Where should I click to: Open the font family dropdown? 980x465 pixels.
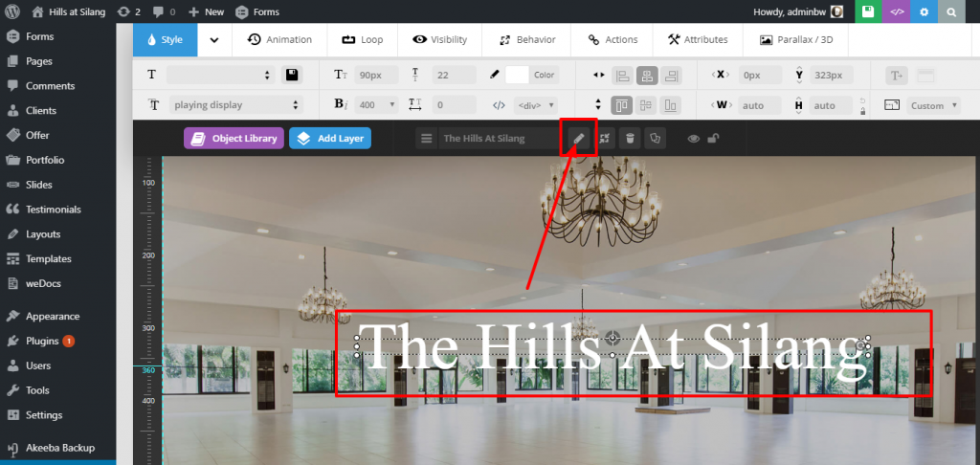point(236,105)
